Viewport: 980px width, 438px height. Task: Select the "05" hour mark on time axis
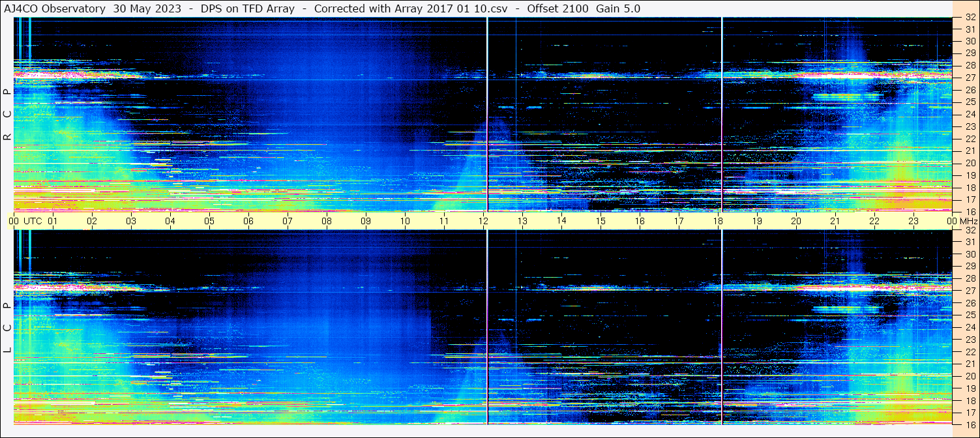tap(209, 221)
